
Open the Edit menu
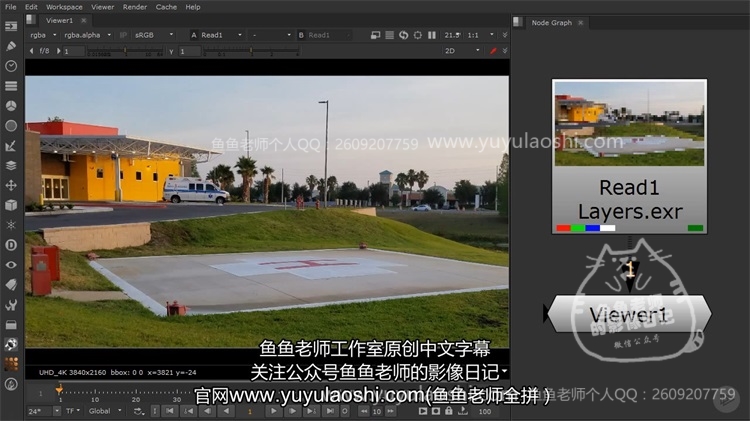click(x=31, y=7)
